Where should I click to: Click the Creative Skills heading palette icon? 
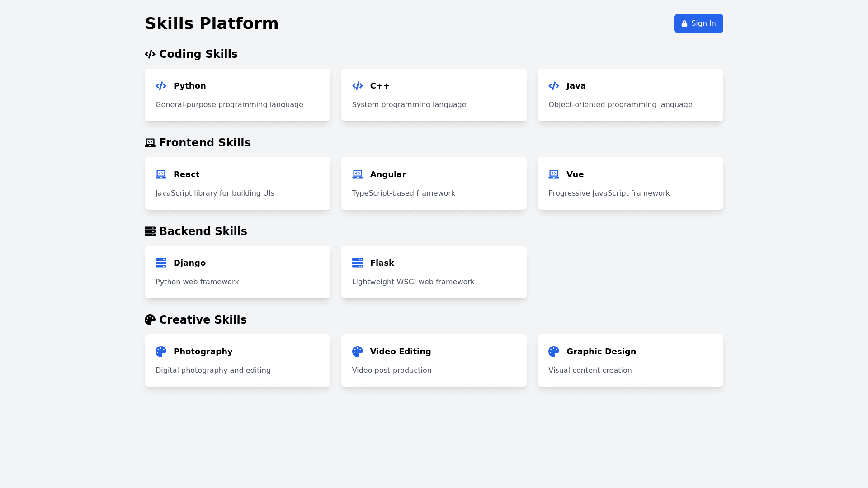click(x=150, y=320)
